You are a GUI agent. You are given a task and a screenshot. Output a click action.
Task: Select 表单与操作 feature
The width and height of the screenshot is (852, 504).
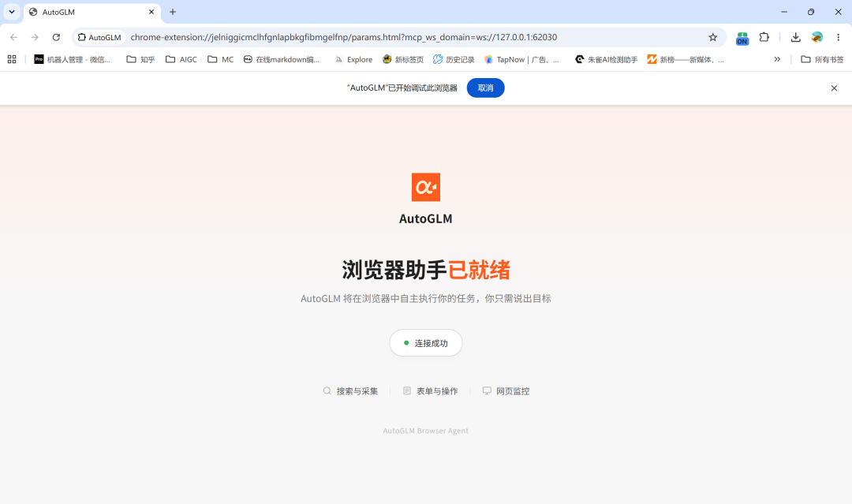tap(431, 391)
